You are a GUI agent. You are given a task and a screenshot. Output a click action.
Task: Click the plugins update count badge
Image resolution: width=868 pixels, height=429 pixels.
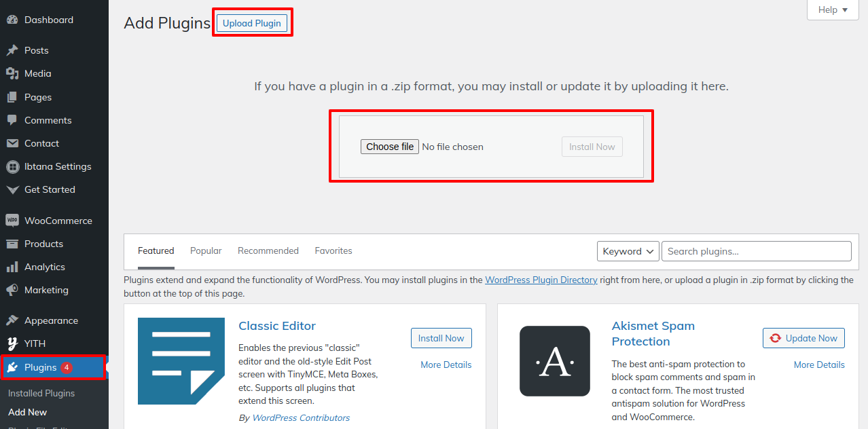point(67,367)
